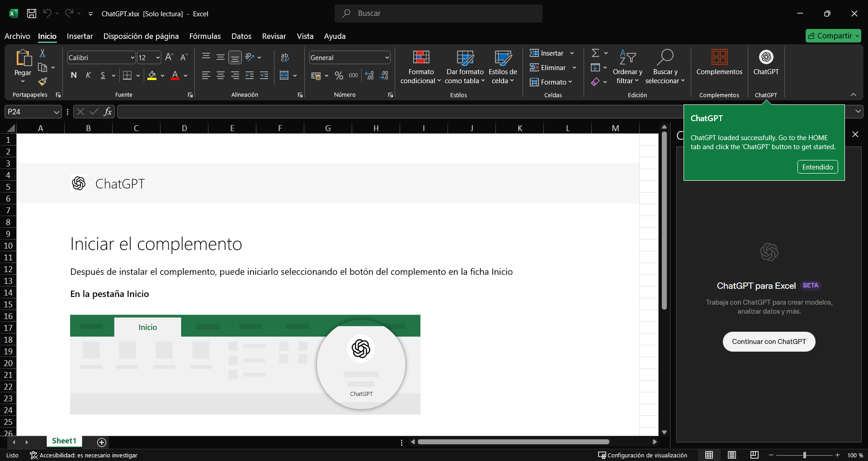Click in the Buscar search box
The width and height of the screenshot is (868, 461).
point(439,14)
